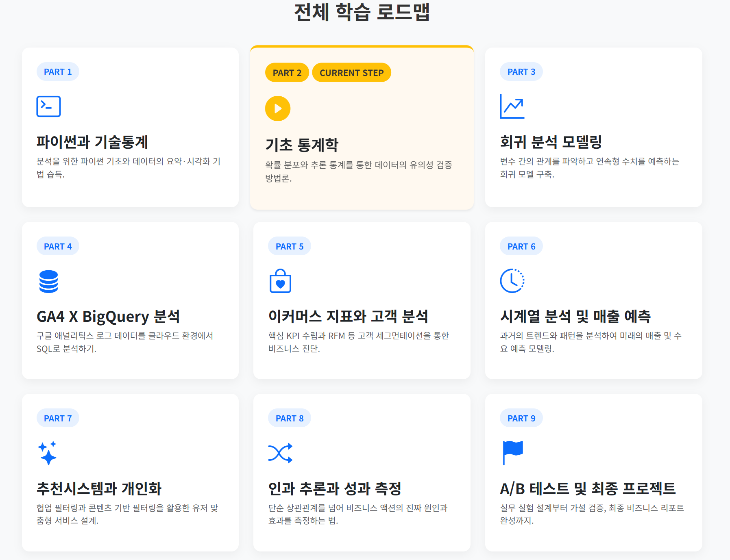Click the 전체 학습 로드맵 heading

coord(362,12)
